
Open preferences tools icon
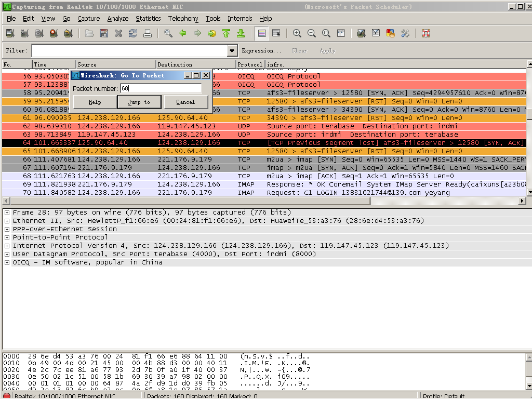tap(405, 33)
